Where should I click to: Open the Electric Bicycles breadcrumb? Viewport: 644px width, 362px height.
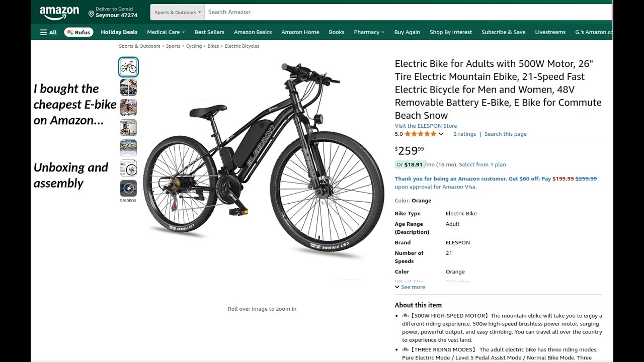click(x=242, y=46)
